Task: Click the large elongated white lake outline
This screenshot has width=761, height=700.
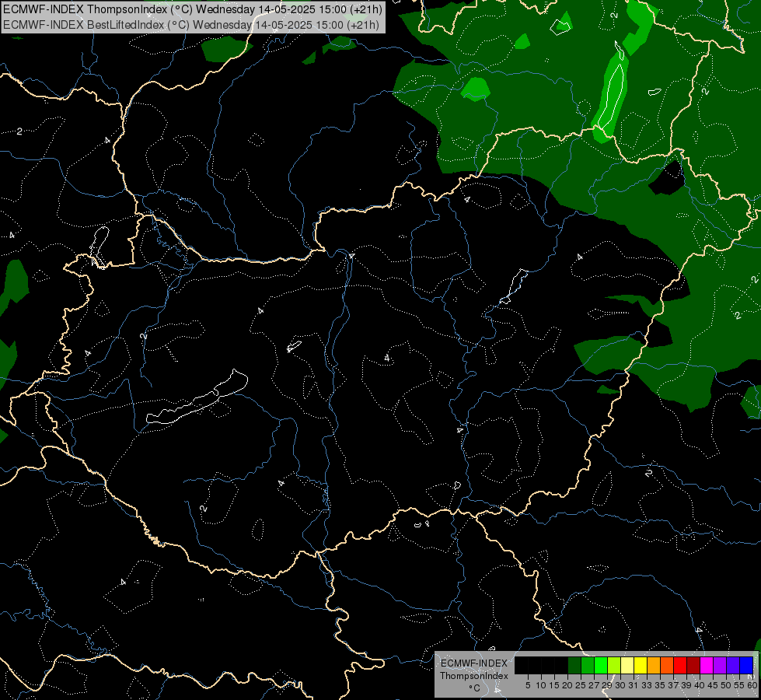Action: point(197,397)
